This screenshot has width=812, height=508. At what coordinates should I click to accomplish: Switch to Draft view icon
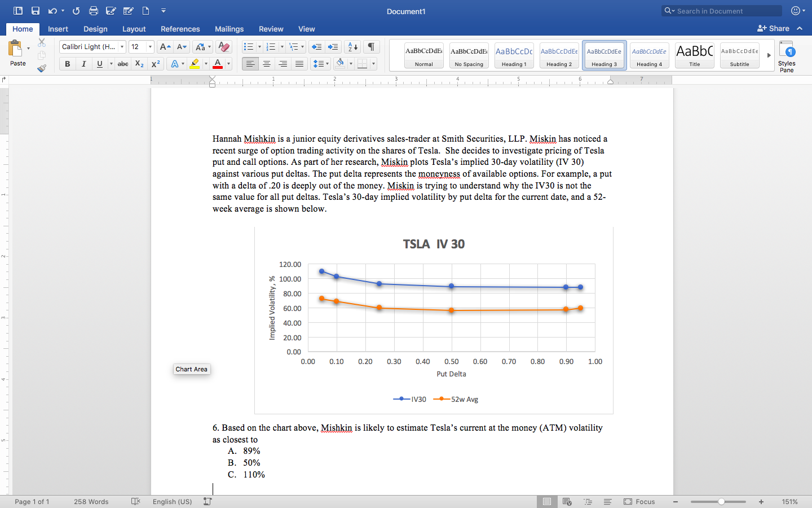pyautogui.click(x=607, y=501)
